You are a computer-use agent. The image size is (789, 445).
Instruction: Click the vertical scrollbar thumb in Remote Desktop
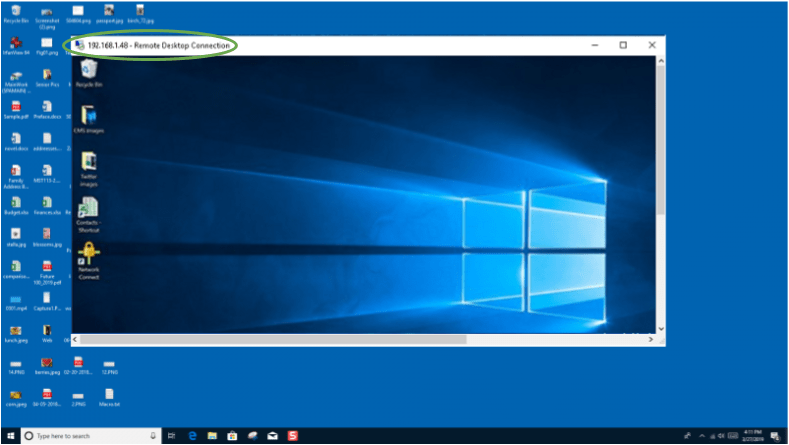661,140
